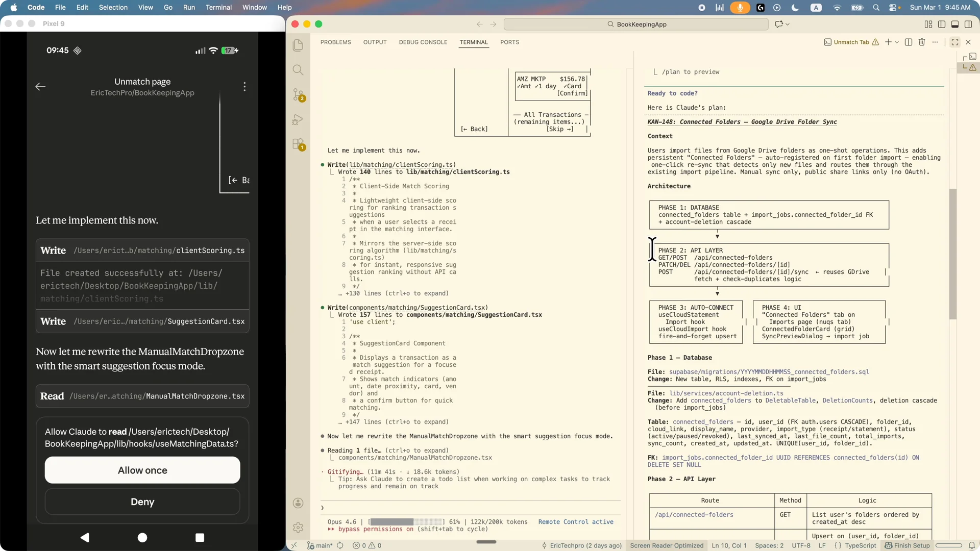Click the main* branch in status bar

(x=320, y=545)
